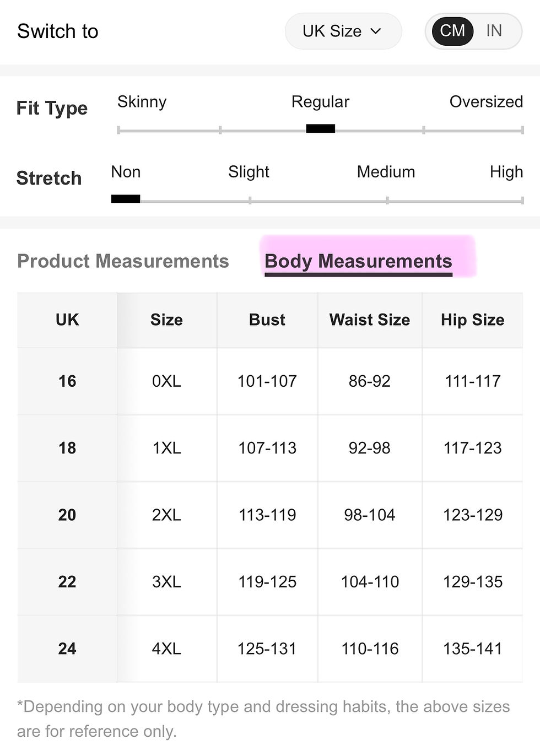
Task: Click the Stretch Non marker on slider
Action: point(126,199)
